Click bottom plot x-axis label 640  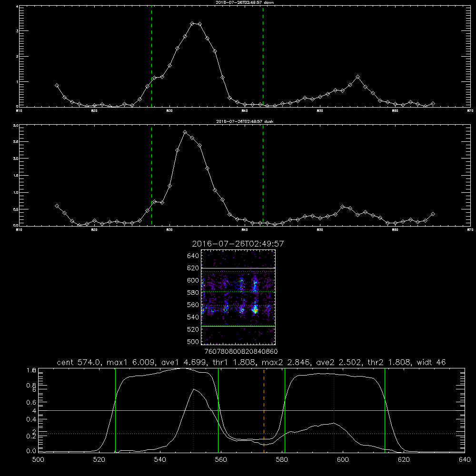[465, 460]
